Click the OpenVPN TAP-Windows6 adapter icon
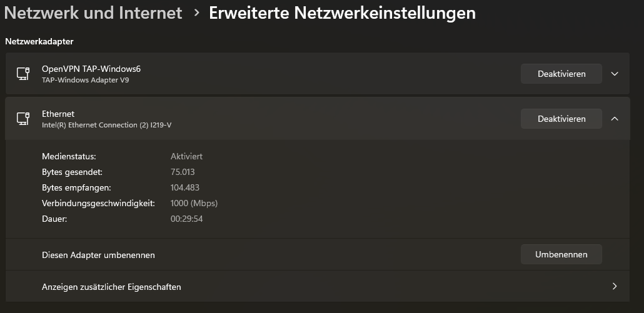 click(23, 74)
